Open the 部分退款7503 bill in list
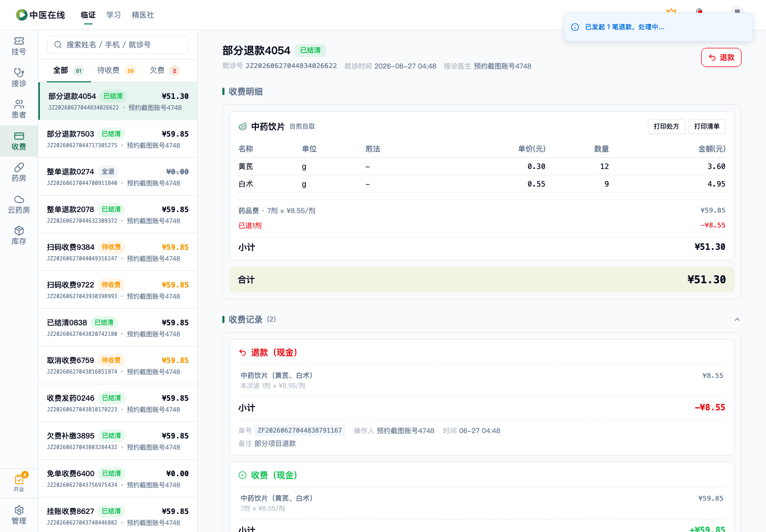 (x=118, y=139)
